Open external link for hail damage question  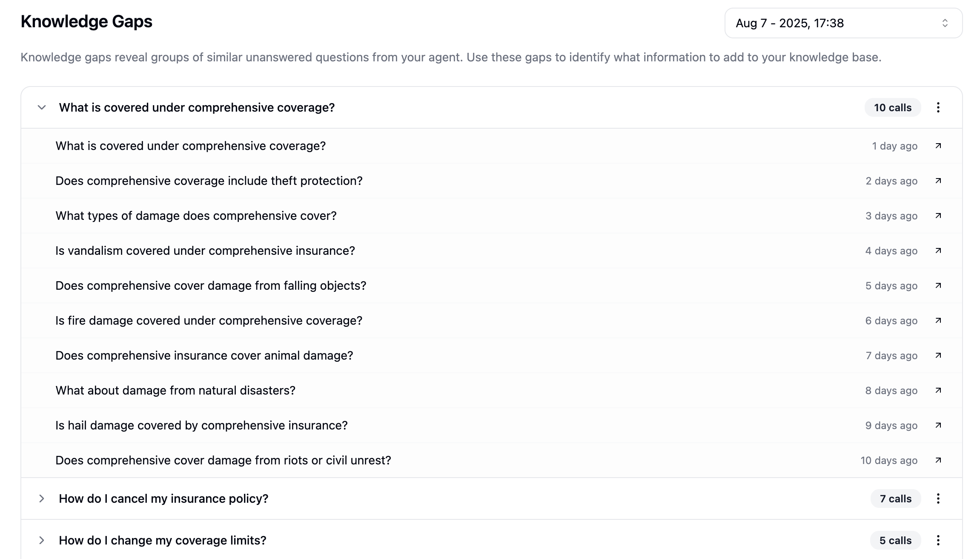pyautogui.click(x=938, y=426)
